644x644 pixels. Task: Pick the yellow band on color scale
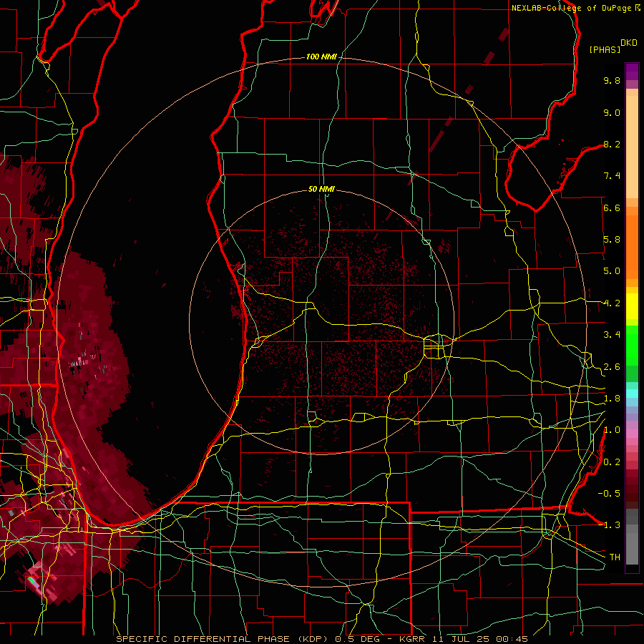pos(632,306)
